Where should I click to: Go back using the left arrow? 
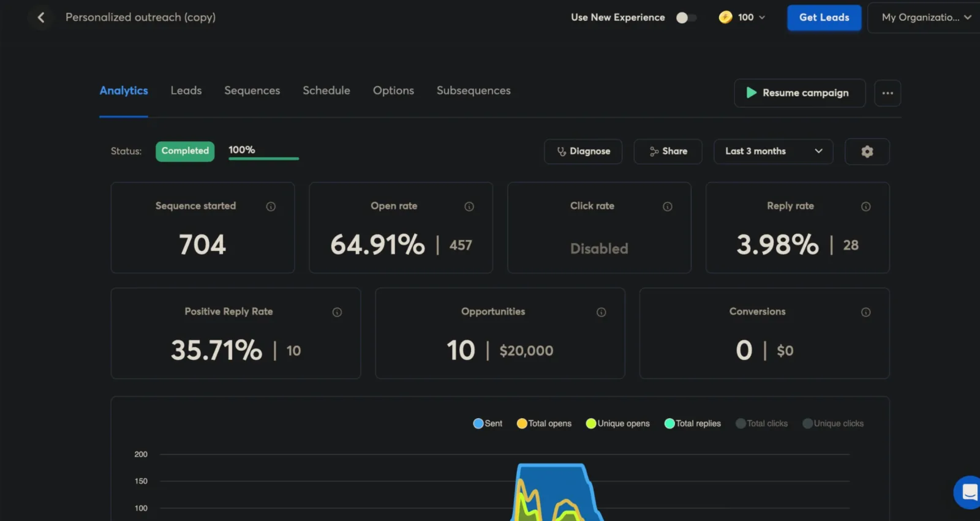pyautogui.click(x=41, y=18)
